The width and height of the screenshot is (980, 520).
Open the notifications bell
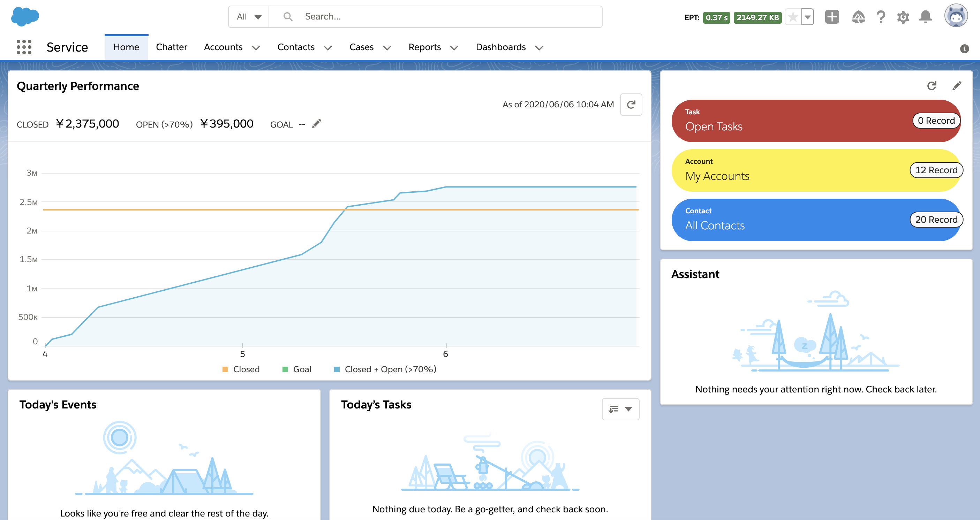pos(925,17)
